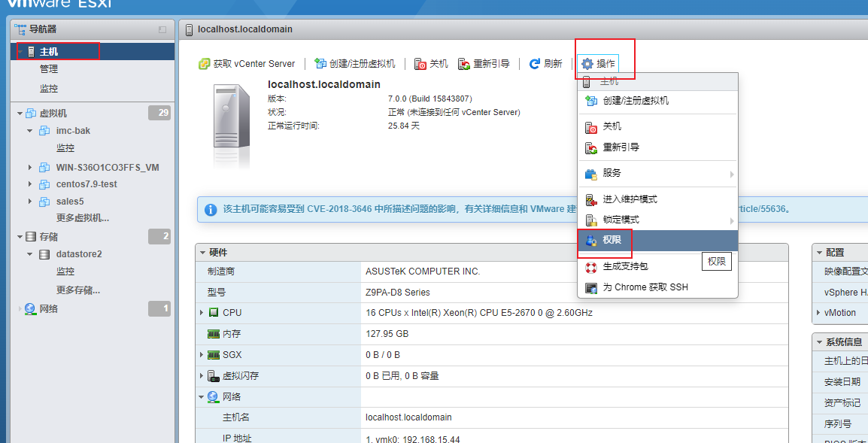Expand the WIN-S36O1CO3FFS_VM tree node
This screenshot has height=443, width=868.
coord(30,167)
